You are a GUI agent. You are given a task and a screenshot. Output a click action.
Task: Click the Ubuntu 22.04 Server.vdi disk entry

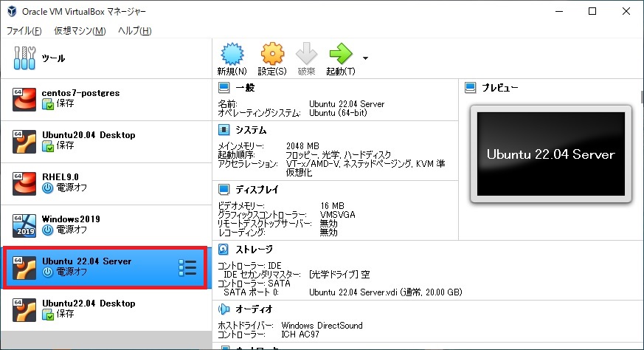385,292
